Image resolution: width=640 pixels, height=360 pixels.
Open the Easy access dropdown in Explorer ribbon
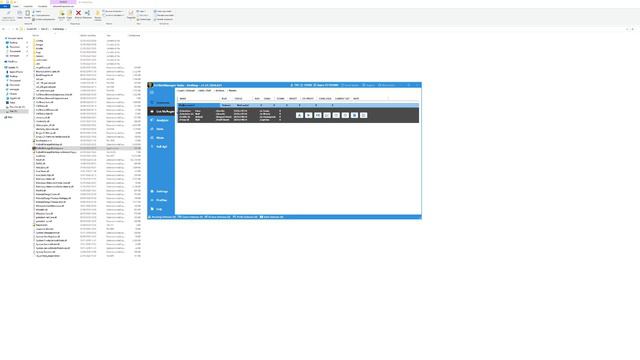point(113,15)
